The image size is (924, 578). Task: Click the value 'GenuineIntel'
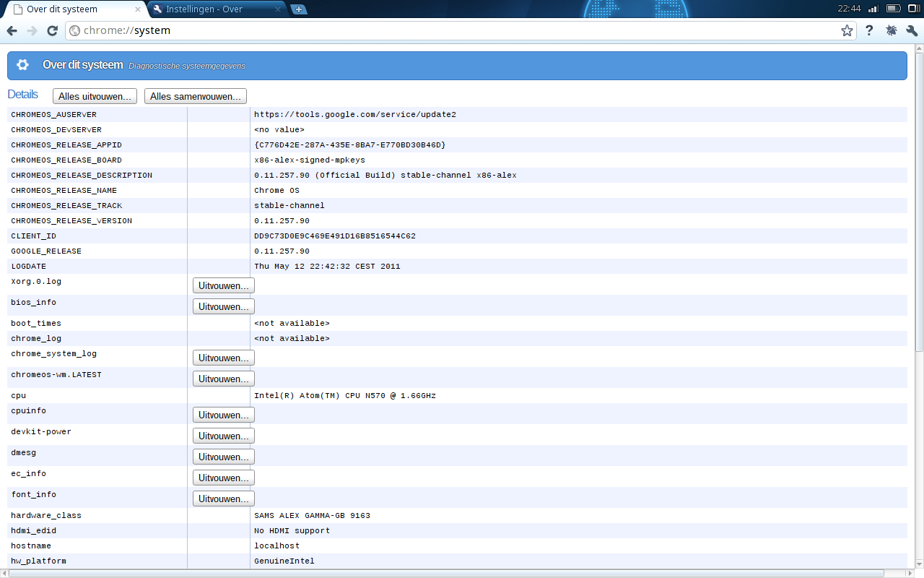click(284, 561)
